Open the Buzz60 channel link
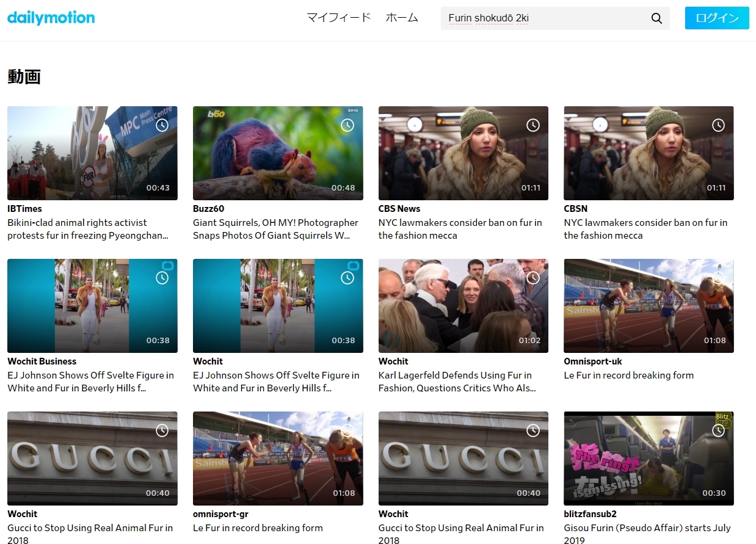This screenshot has height=544, width=756. click(x=209, y=209)
